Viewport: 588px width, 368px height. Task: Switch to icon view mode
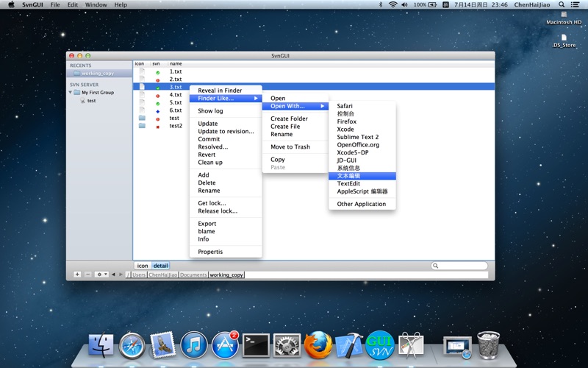point(143,266)
